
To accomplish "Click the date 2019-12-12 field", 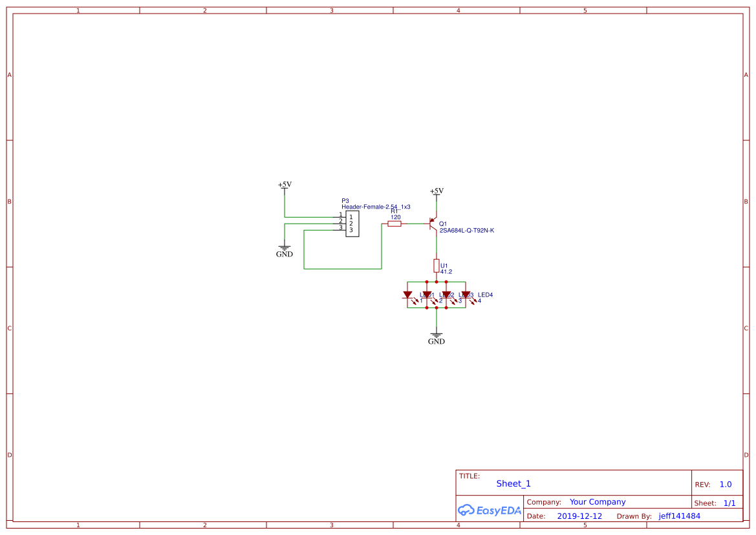I will click(579, 516).
